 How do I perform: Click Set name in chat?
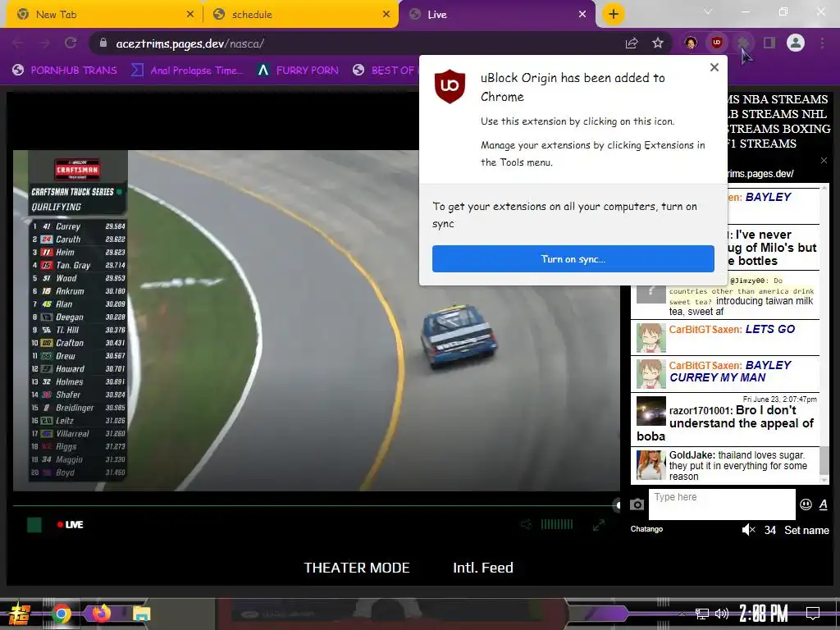click(806, 530)
